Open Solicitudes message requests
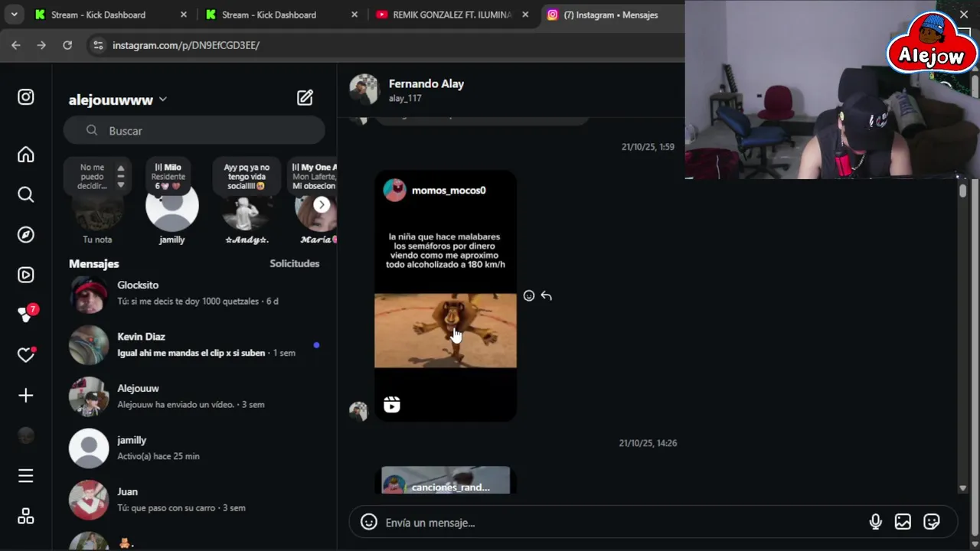Viewport: 980px width, 551px height. coord(295,263)
